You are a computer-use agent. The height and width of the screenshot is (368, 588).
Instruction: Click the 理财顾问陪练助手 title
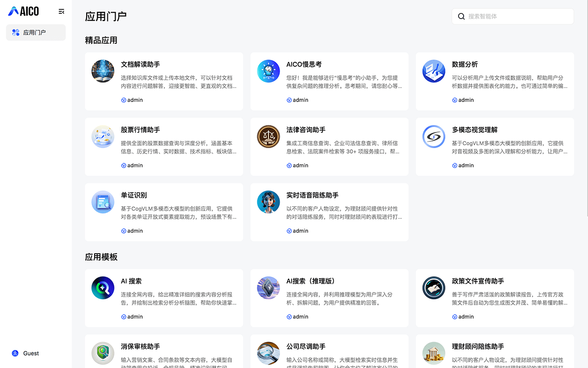(x=478, y=346)
